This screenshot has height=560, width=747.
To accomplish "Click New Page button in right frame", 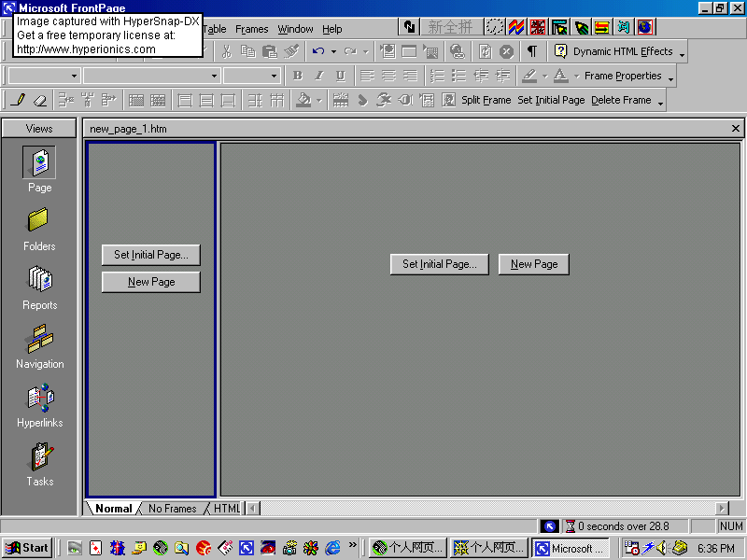I will 533,264.
